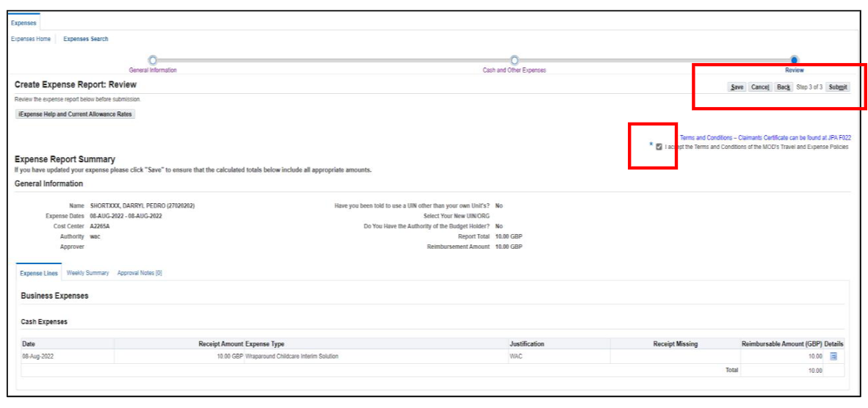The height and width of the screenshot is (408, 868).
Task: Go Back to previous step
Action: [x=783, y=87]
